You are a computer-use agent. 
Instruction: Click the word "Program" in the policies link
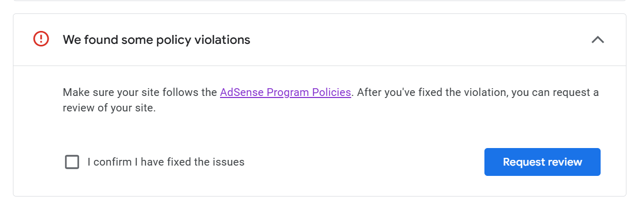(287, 93)
